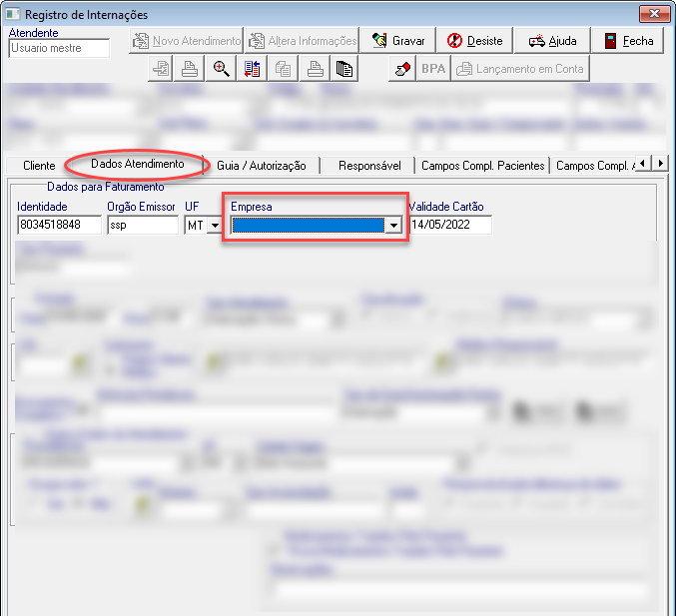676x616 pixels.
Task: Cancel changes with the Desiste button
Action: pos(474,41)
